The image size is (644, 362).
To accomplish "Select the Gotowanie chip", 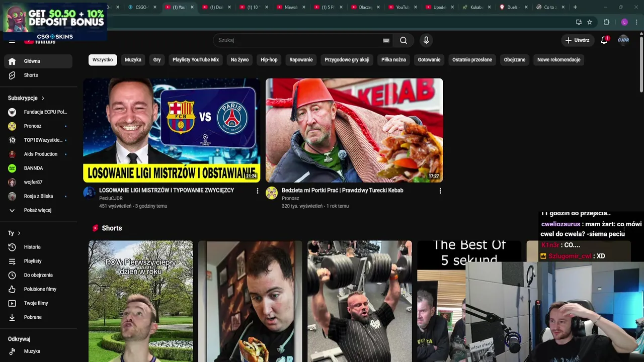I will (x=429, y=60).
